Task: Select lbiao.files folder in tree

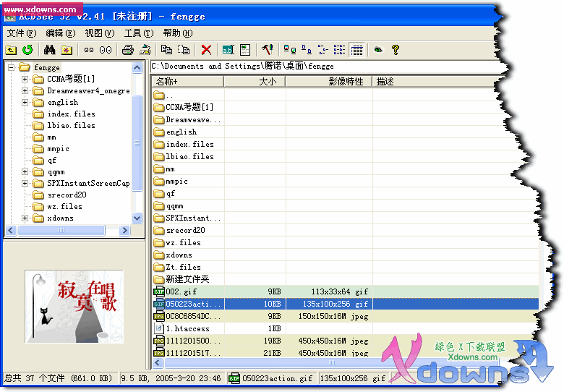Action: pyautogui.click(x=71, y=126)
